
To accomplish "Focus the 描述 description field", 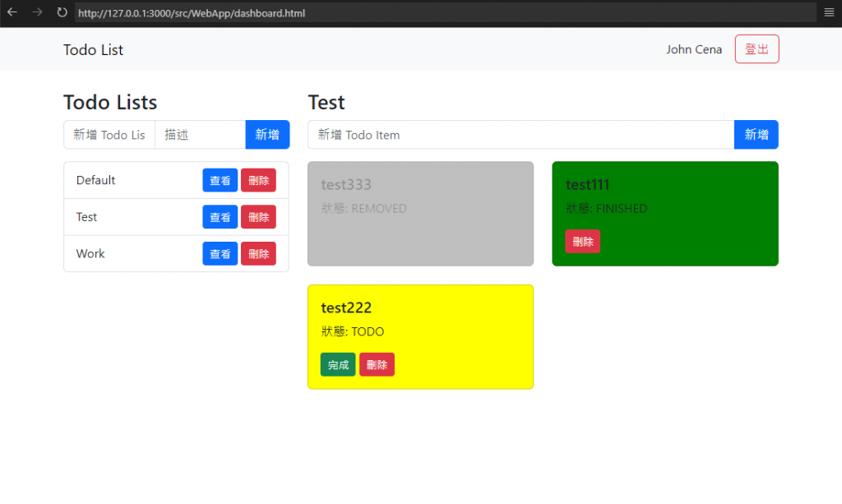I will point(201,135).
